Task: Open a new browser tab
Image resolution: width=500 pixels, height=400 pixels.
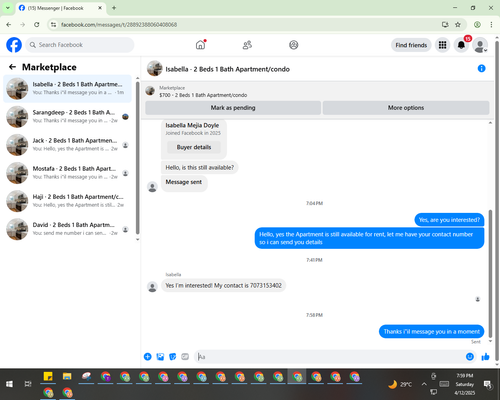Action: coord(114,8)
